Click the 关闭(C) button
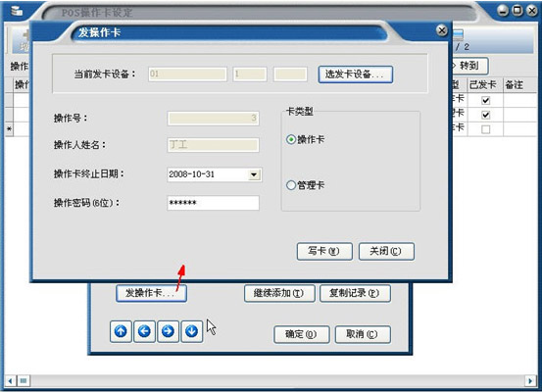The height and width of the screenshot is (392, 542). tap(386, 251)
